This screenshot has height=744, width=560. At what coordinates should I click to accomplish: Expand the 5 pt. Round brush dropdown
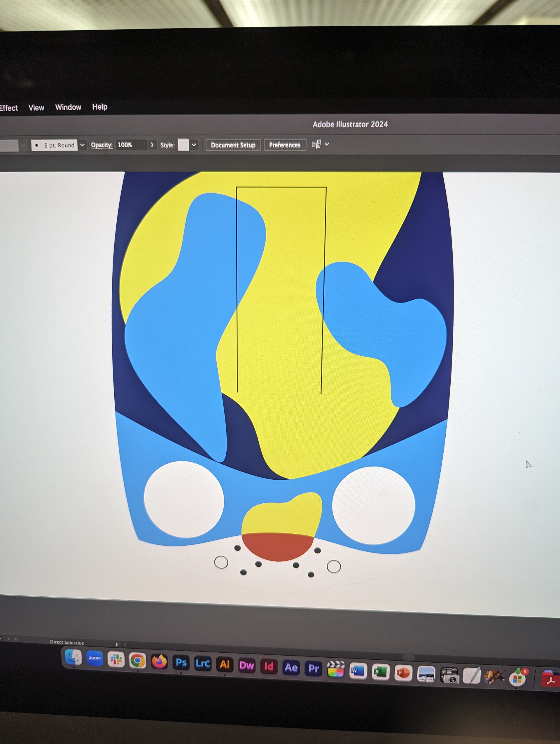click(x=82, y=145)
